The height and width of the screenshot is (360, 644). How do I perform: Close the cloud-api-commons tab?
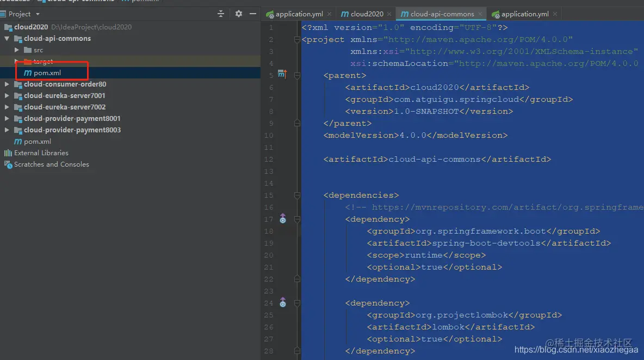480,14
